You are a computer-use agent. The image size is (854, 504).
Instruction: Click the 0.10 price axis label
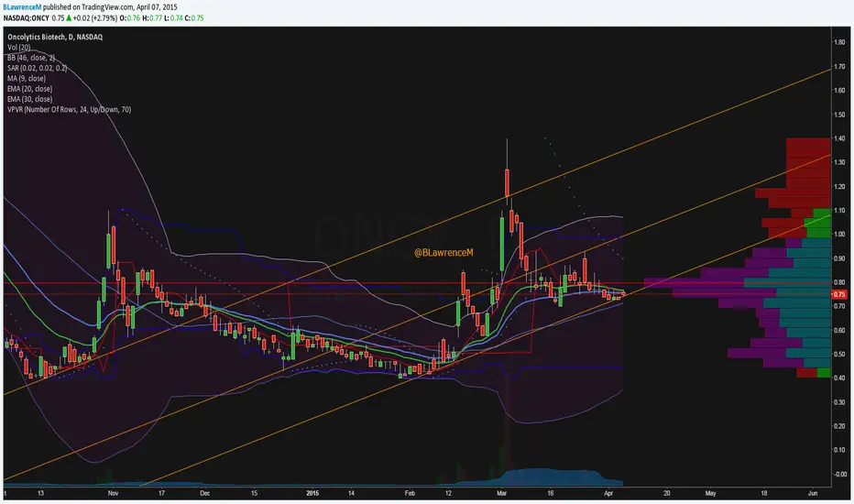pos(839,450)
